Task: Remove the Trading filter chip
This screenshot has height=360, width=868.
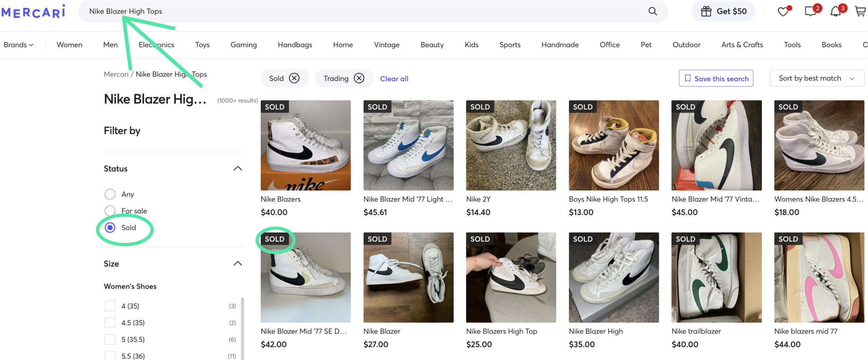Action: [x=359, y=78]
